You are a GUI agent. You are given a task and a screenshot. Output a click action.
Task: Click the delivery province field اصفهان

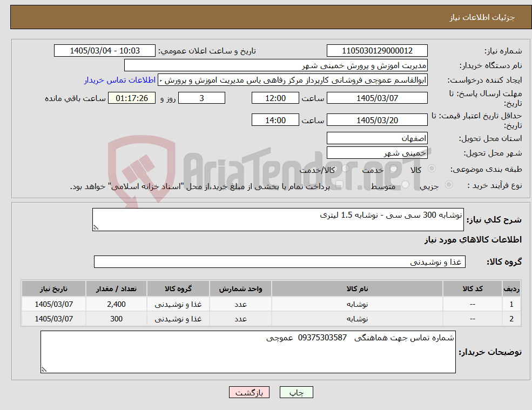pyautogui.click(x=377, y=138)
